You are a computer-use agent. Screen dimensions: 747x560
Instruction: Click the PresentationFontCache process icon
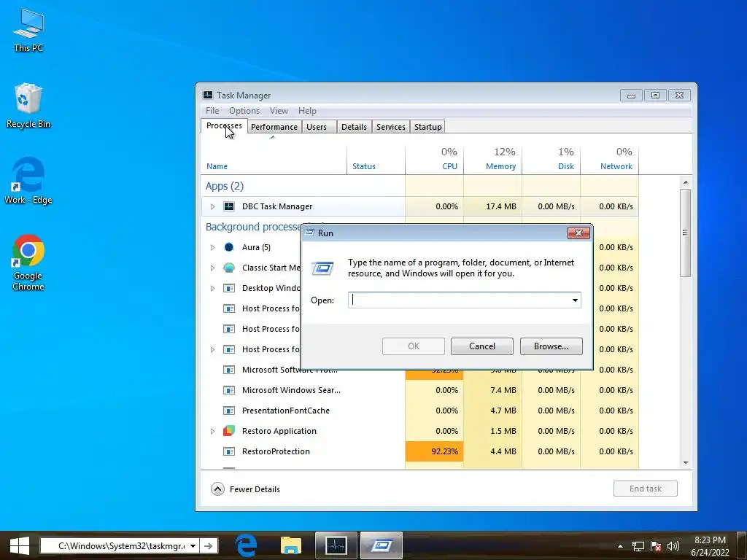pyautogui.click(x=229, y=411)
